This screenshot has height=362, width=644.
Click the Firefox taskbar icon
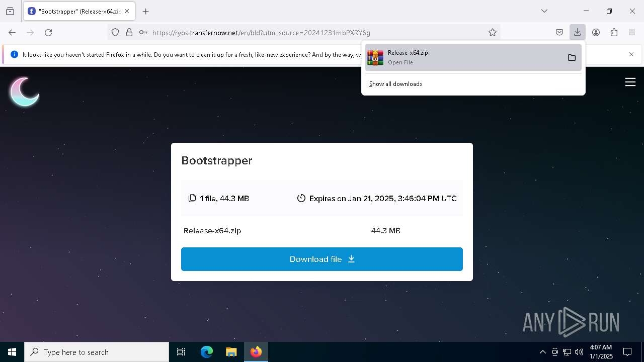click(256, 352)
